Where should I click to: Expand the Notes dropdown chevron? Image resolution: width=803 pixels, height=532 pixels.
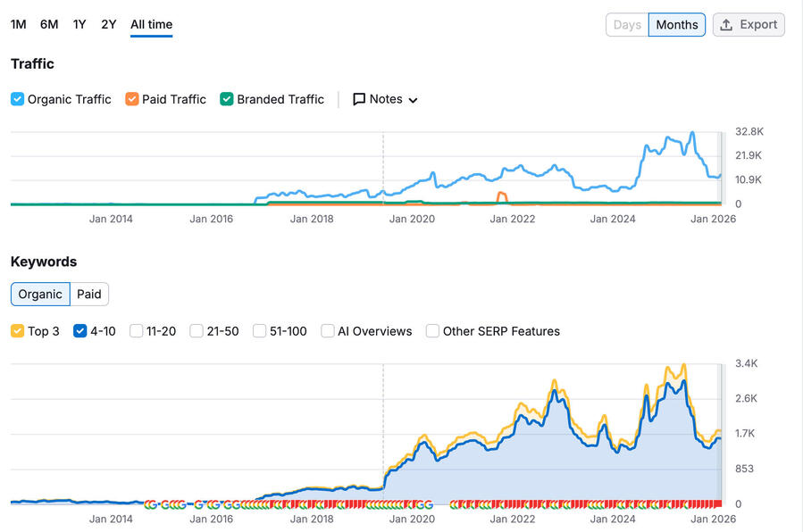click(413, 101)
